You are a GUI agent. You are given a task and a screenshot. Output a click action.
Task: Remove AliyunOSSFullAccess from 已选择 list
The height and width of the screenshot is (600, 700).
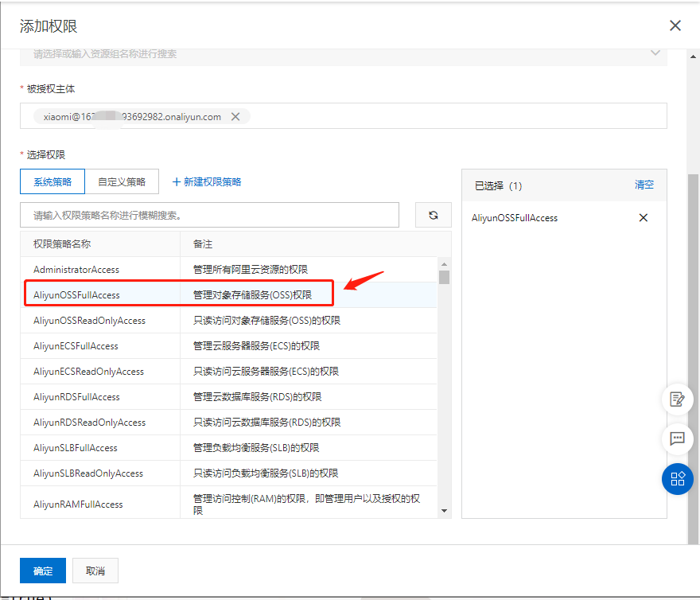(643, 217)
